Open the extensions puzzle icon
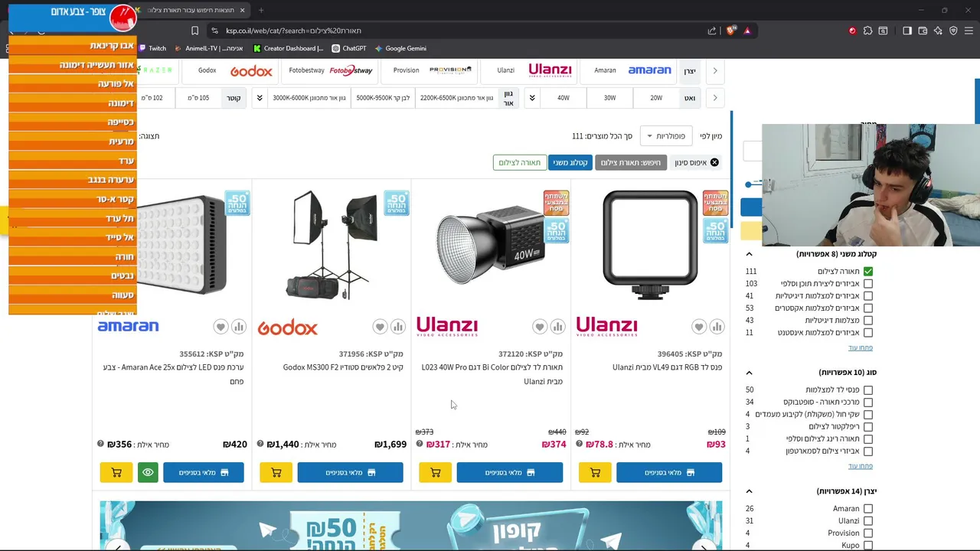 (x=867, y=31)
